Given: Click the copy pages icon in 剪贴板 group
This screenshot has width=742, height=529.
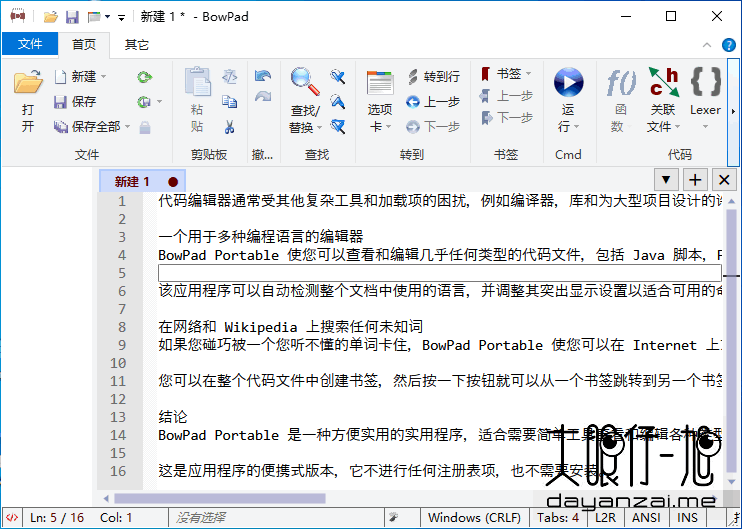Looking at the screenshot, I should pos(230,102).
